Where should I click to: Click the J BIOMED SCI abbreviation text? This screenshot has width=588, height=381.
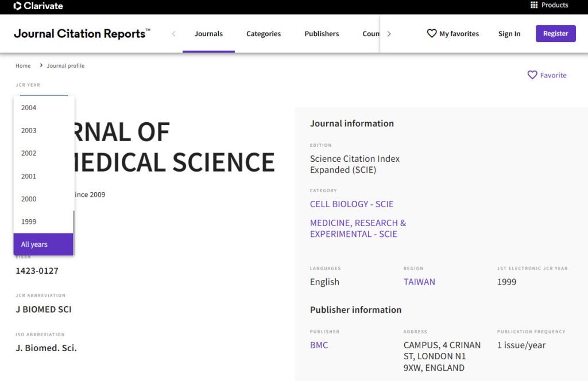point(43,309)
